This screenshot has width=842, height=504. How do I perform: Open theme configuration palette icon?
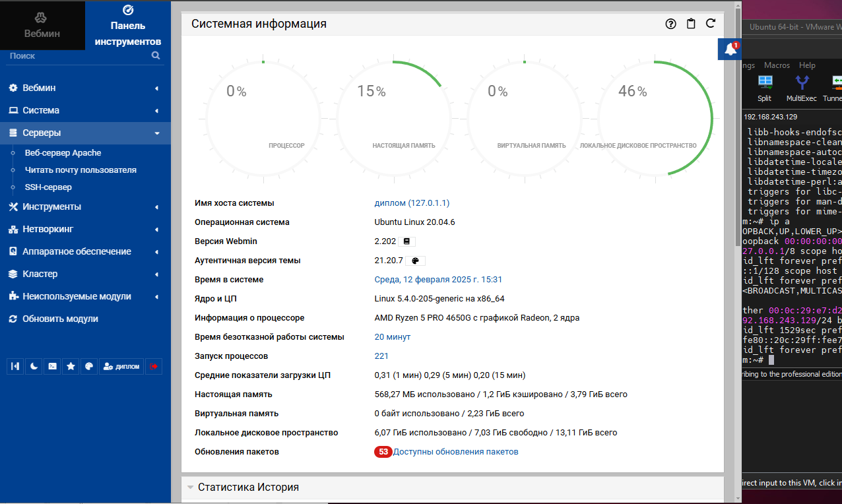coord(89,366)
